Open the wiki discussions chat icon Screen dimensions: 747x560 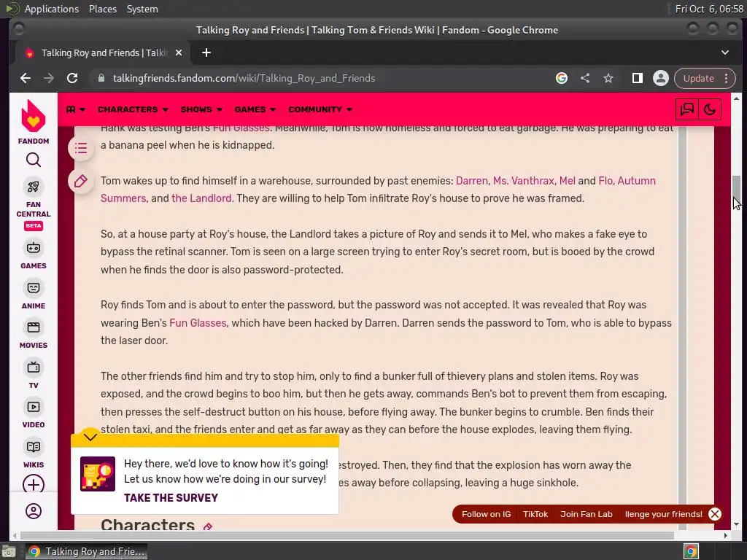coord(687,109)
